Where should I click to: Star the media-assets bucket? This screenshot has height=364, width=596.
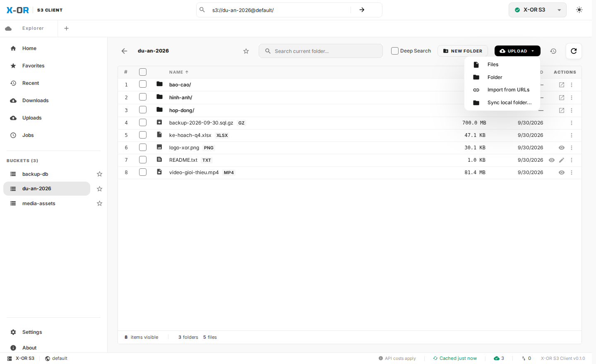(99, 204)
